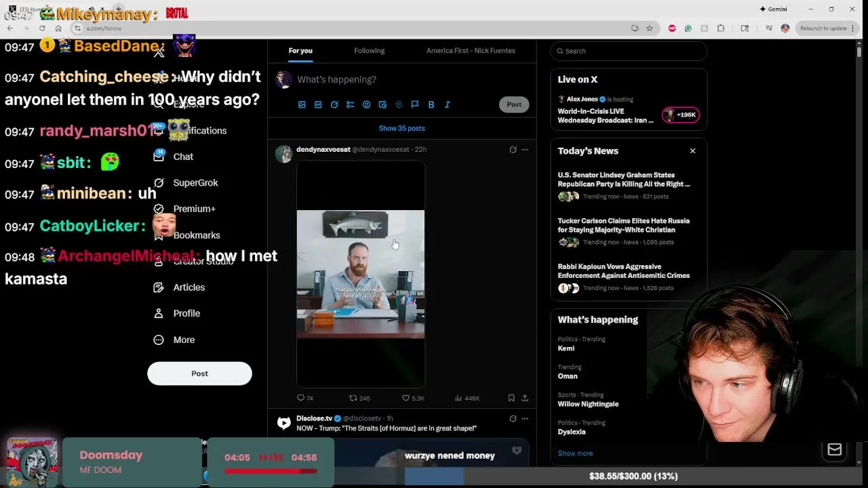This screenshot has height=488, width=868.
Task: Switch to the For you tab
Action: click(x=300, y=51)
